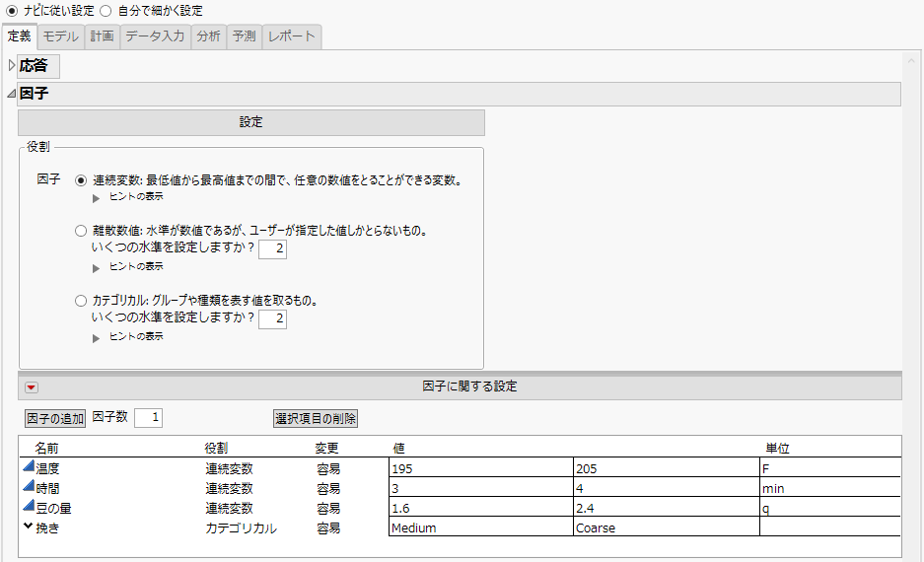Image resolution: width=924 pixels, height=562 pixels.
Task: Click the 設定 button
Action: tap(251, 122)
